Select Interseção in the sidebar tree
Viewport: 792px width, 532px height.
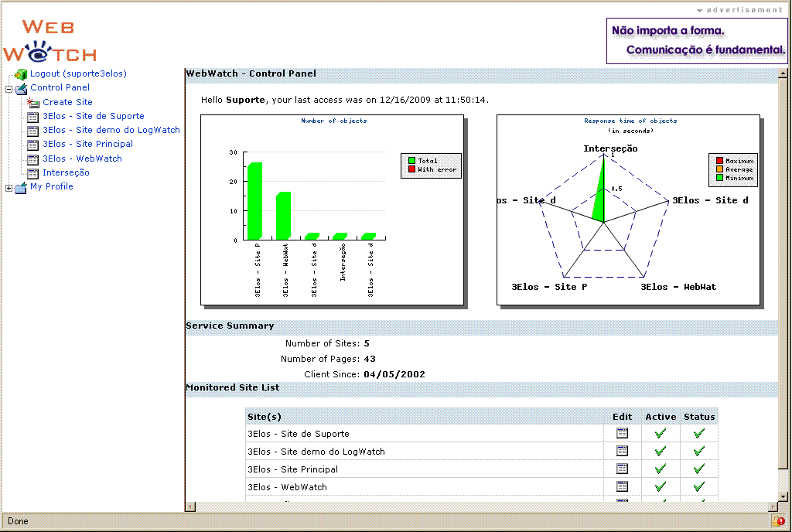pos(66,172)
